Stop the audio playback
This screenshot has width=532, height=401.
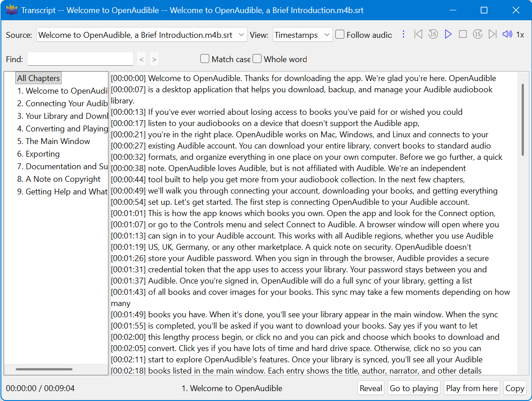click(463, 34)
